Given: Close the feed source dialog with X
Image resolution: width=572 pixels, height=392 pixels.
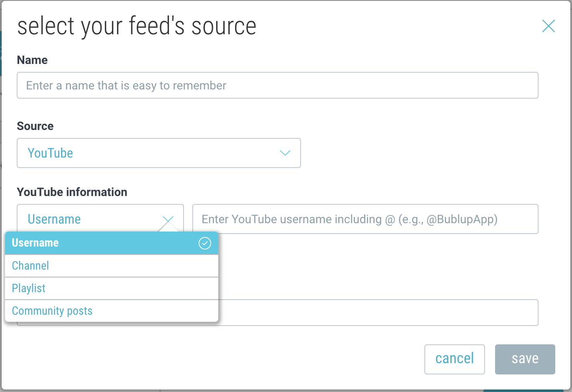Looking at the screenshot, I should click(x=548, y=26).
